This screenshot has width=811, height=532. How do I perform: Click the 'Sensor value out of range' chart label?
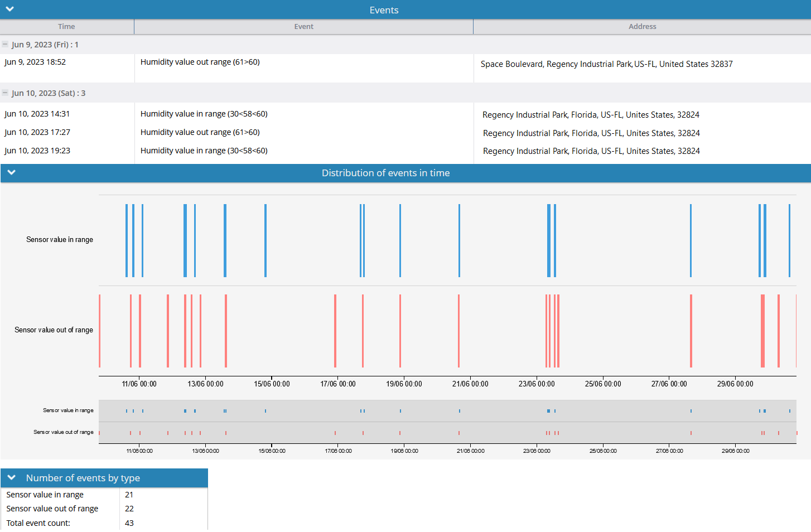point(54,330)
